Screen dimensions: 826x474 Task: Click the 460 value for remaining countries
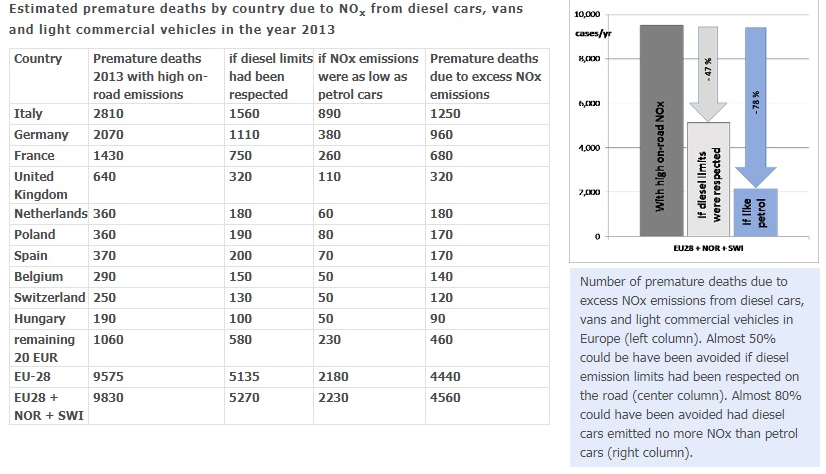pyautogui.click(x=441, y=340)
